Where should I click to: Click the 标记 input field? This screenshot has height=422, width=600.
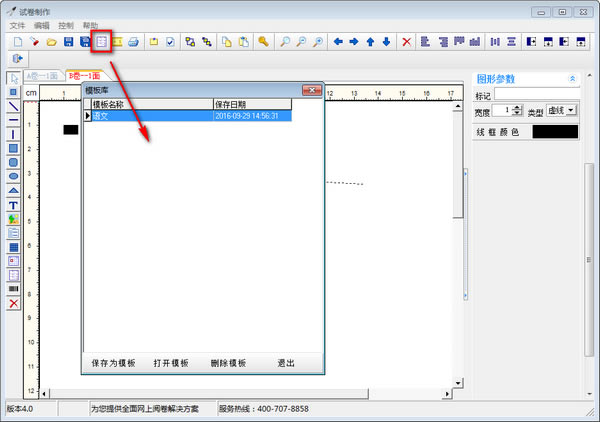[536, 94]
